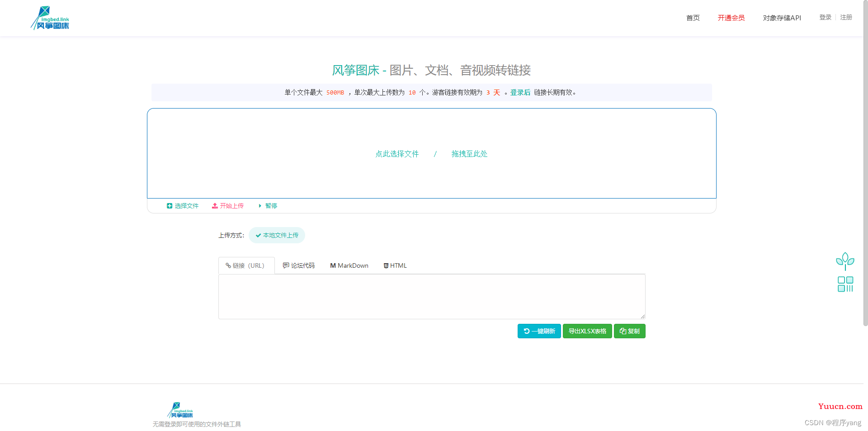This screenshot has width=868, height=431.
Task: Click the '500MB' file size value
Action: pyautogui.click(x=335, y=93)
